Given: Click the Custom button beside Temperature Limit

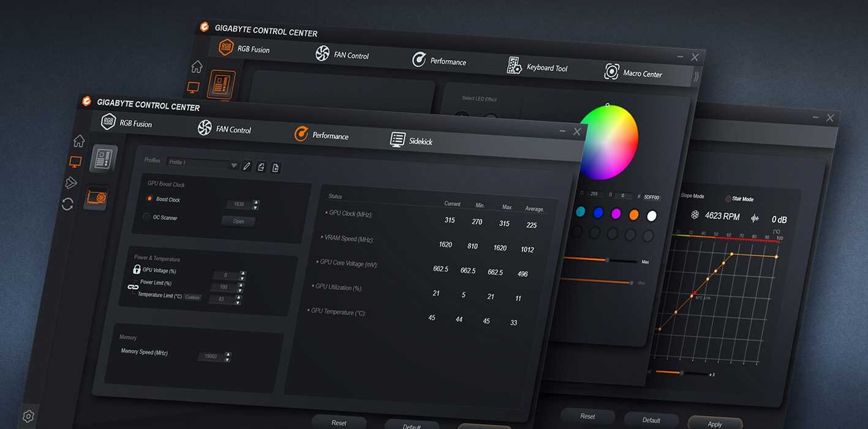Looking at the screenshot, I should pyautogui.click(x=193, y=297).
